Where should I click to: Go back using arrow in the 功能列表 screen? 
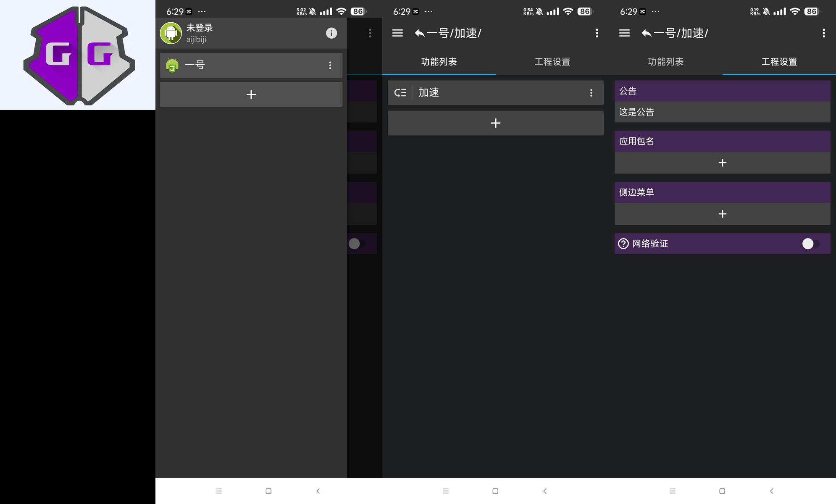[420, 33]
